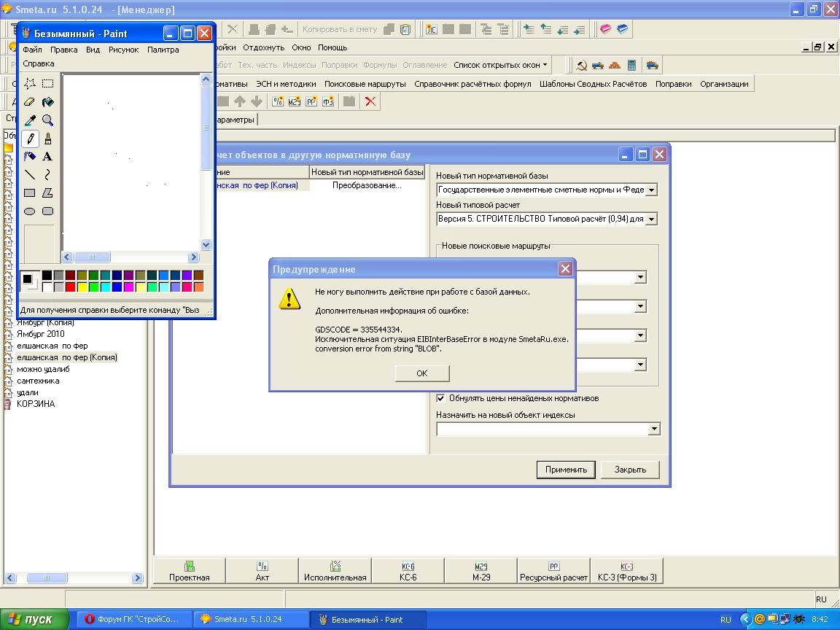Select the Curve tool in Paint
Viewport: 840px width, 630px height.
[x=47, y=175]
